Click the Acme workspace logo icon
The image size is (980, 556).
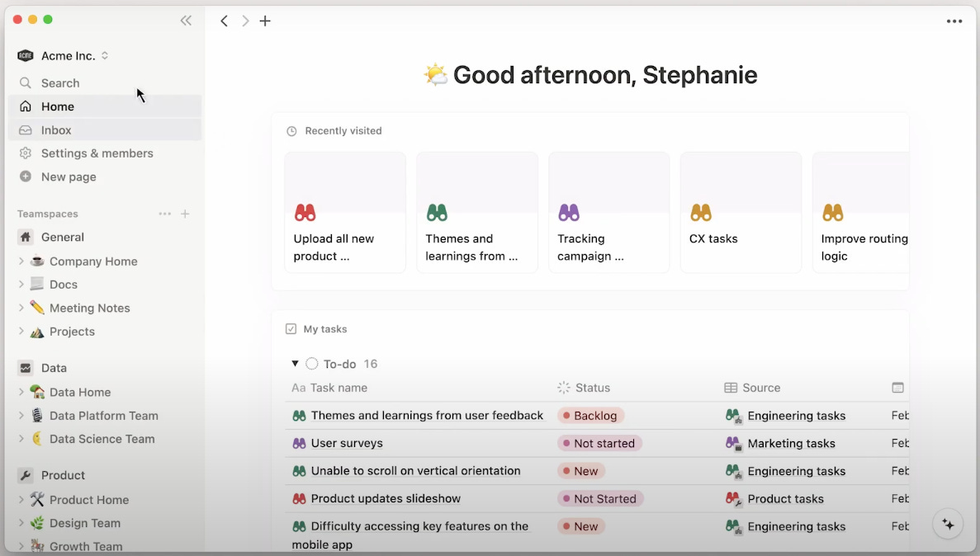pyautogui.click(x=25, y=55)
